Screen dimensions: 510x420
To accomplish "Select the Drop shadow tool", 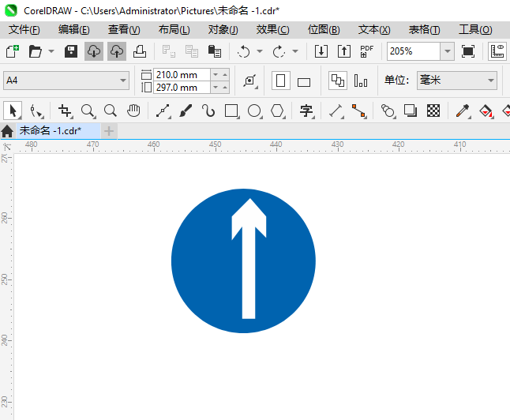I will pos(411,111).
